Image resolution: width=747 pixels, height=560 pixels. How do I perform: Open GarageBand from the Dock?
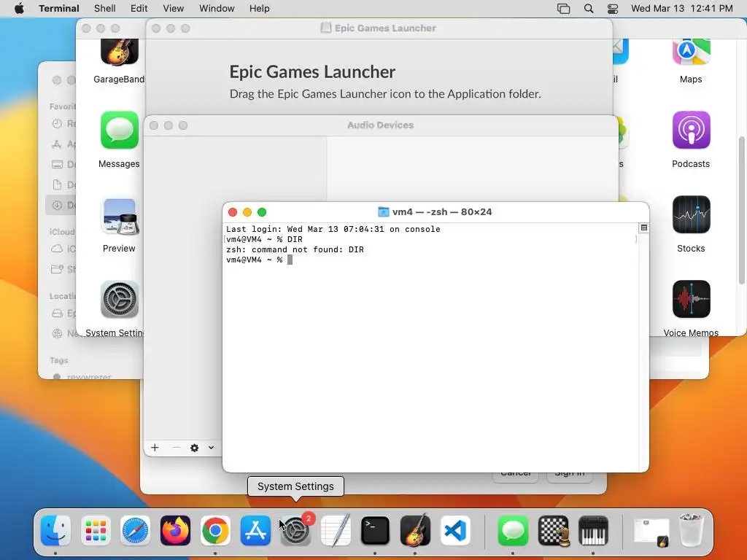(x=415, y=531)
